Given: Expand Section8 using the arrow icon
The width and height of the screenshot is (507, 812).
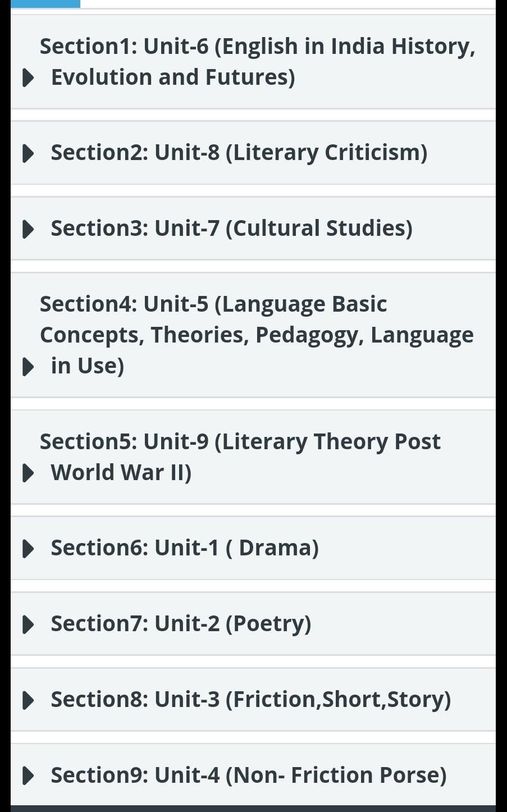Looking at the screenshot, I should [28, 700].
